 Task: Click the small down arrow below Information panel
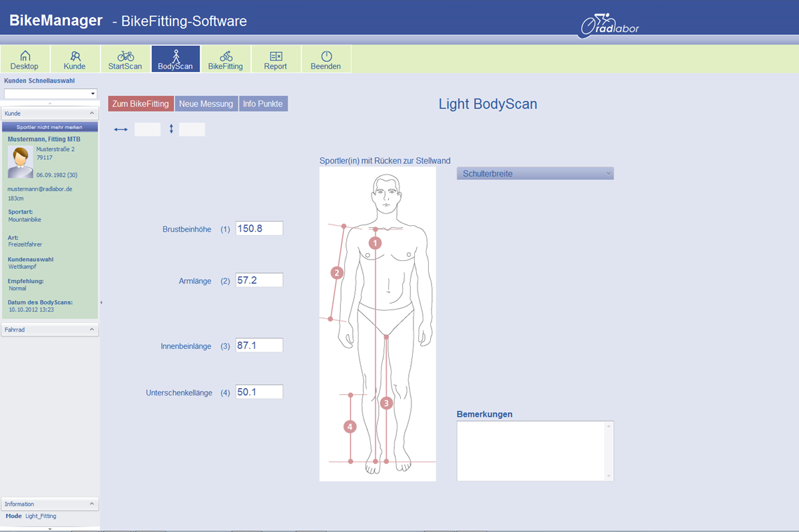[x=50, y=528]
